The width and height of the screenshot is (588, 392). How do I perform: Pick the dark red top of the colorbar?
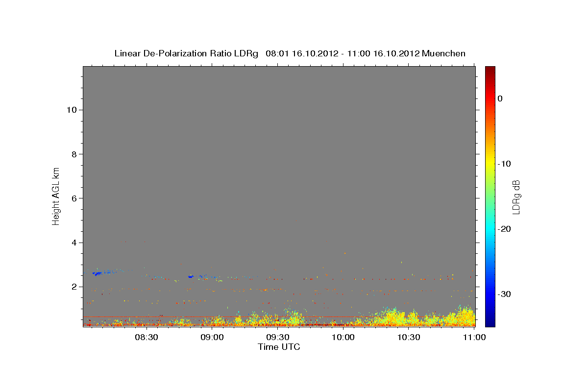490,69
